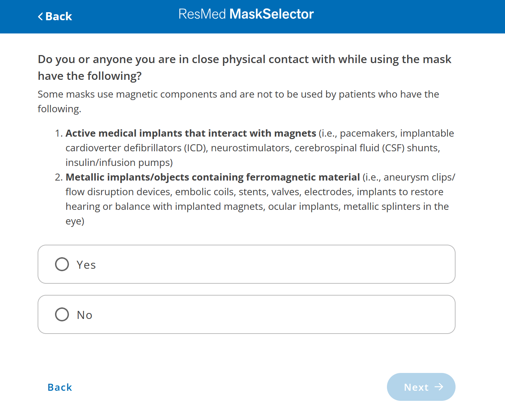Image resolution: width=505 pixels, height=420 pixels.
Task: Click the rounded No option card
Action: tap(247, 314)
